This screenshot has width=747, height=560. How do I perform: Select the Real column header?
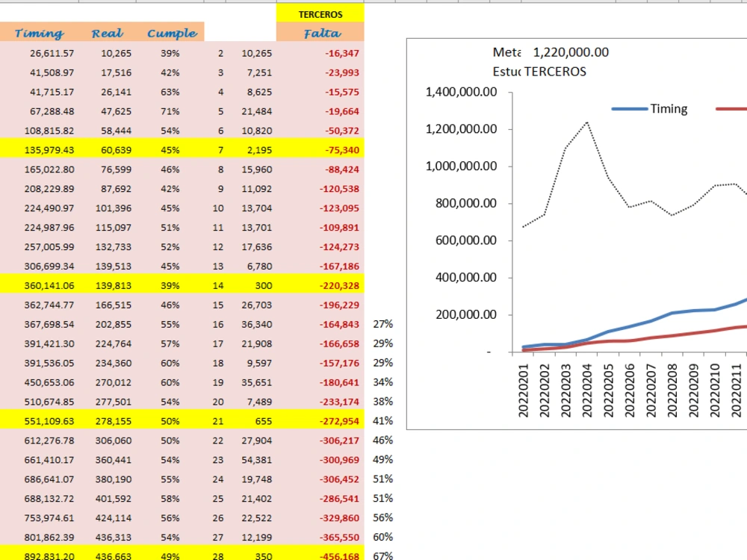(108, 33)
